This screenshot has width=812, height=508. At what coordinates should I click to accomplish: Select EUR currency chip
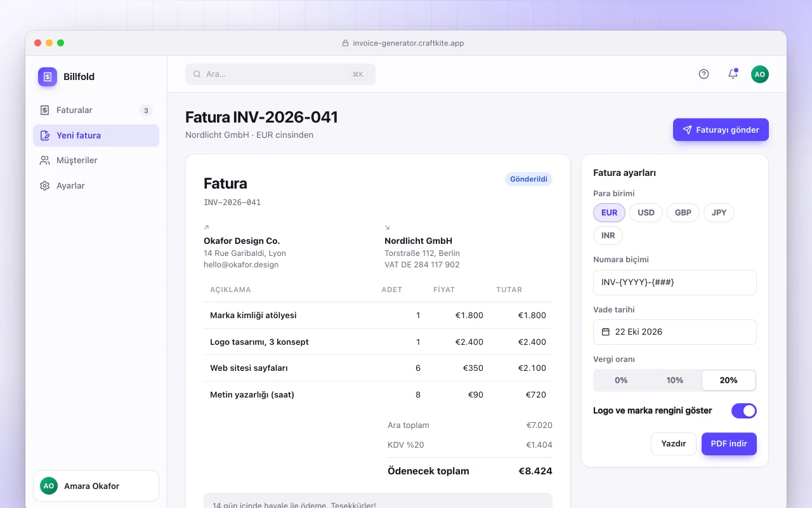609,213
